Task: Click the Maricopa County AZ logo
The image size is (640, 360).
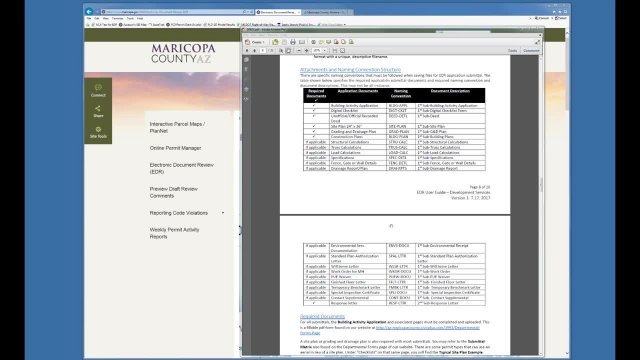Action: pos(183,53)
